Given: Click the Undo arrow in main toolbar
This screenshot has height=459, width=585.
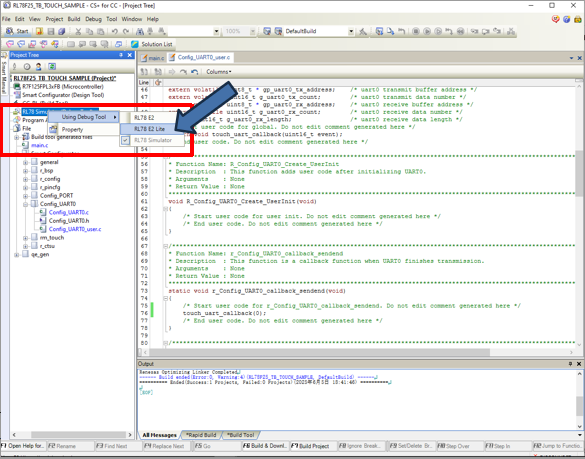Looking at the screenshot, I should 115,31.
